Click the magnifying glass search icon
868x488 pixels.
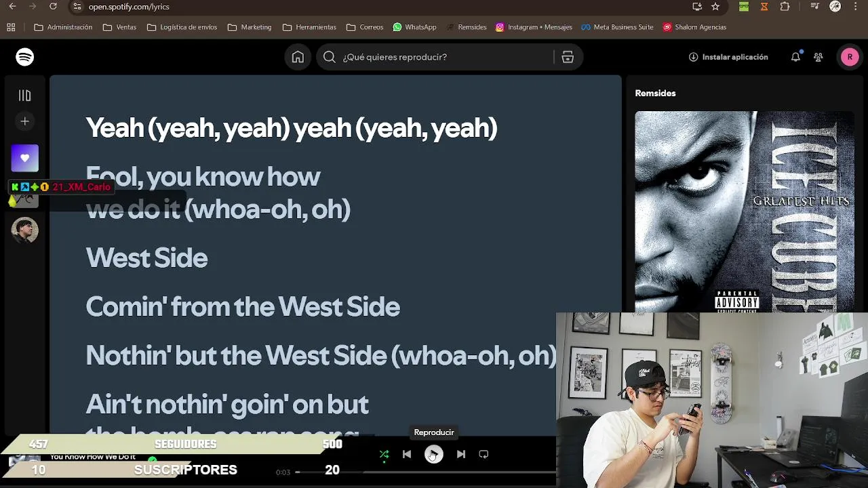(330, 57)
